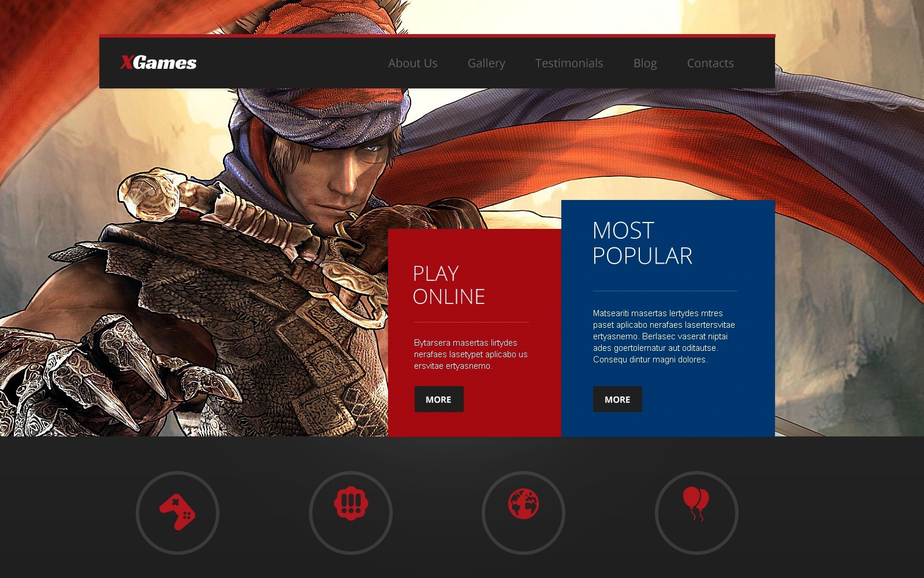Click MORE in the Most Popular panel

pyautogui.click(x=617, y=399)
